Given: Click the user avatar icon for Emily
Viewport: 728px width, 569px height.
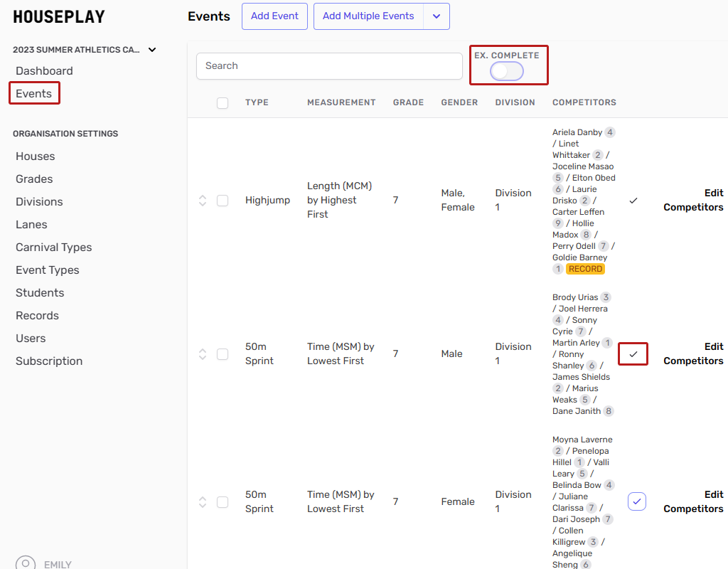Looking at the screenshot, I should pos(26,563).
